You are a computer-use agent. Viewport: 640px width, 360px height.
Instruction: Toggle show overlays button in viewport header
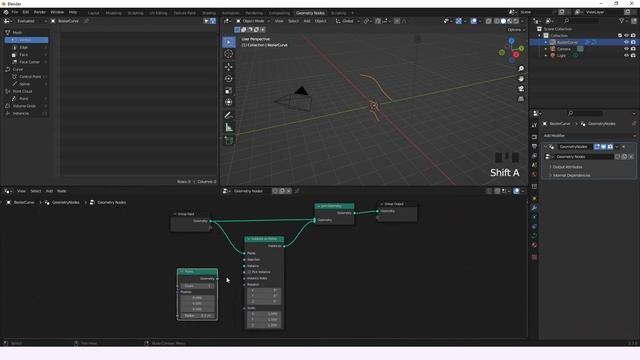(473, 21)
